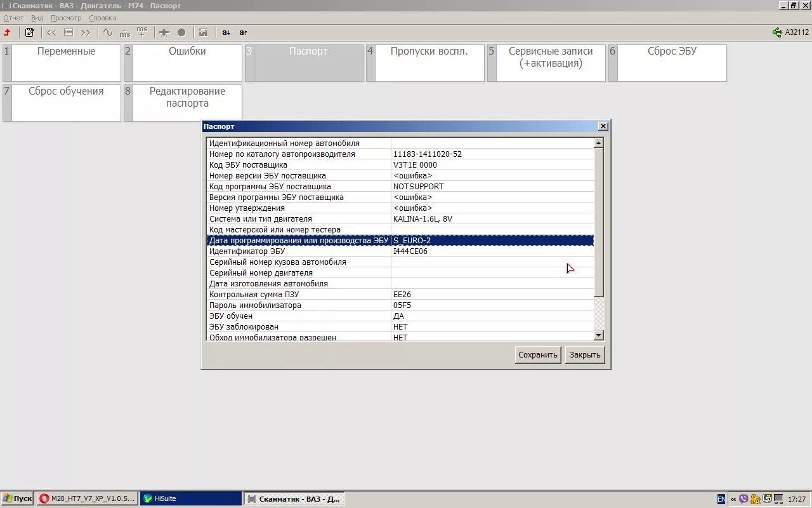812x508 pixels.
Task: Click value KALINA-1.6L, 8V
Action: [x=423, y=219]
